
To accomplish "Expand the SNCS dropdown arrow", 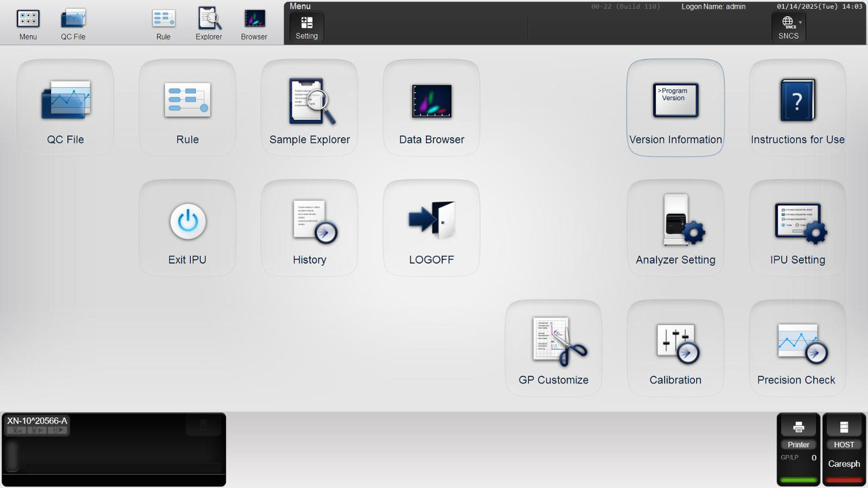I will tap(800, 22).
